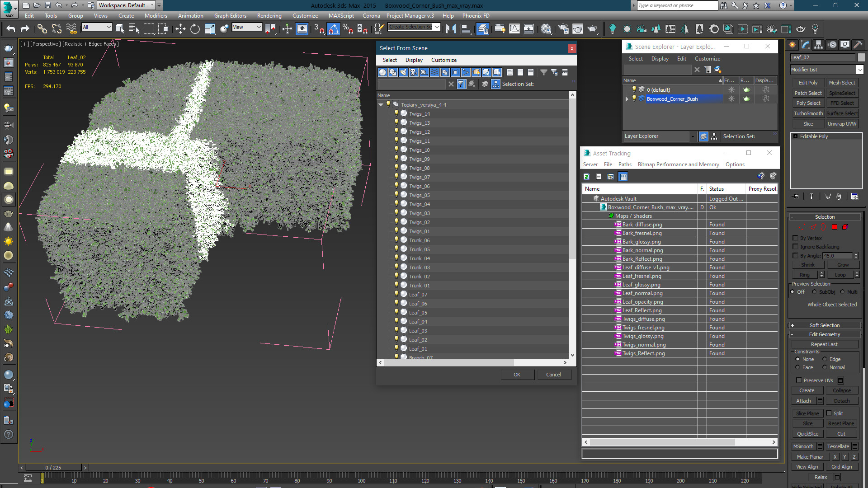Click the Leaf_02 object color swatch
Screen dimensions: 868x488
tap(861, 57)
